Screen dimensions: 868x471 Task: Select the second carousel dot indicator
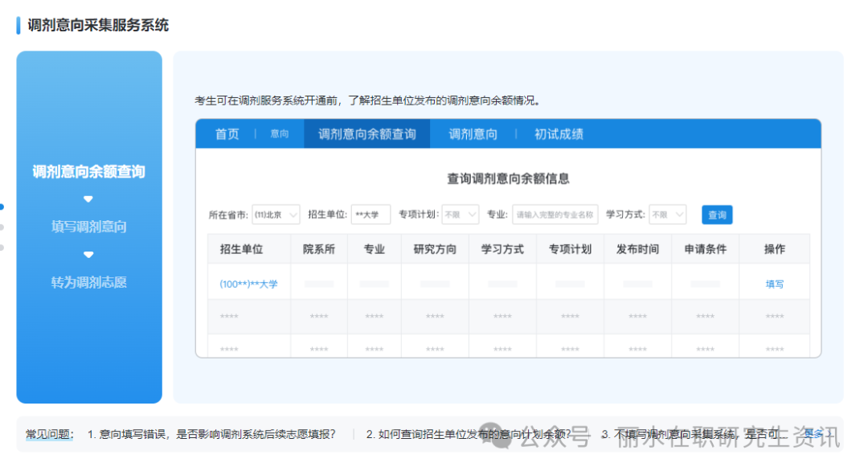point(2,227)
